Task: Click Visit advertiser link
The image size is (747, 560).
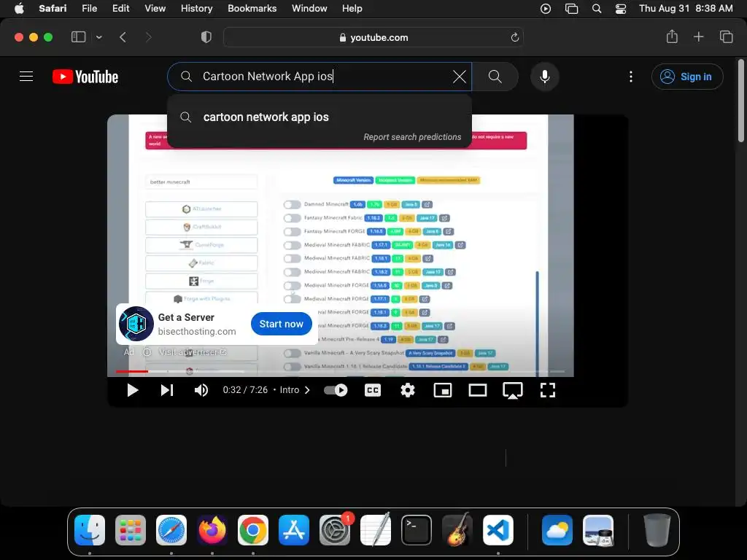Action: (x=193, y=352)
